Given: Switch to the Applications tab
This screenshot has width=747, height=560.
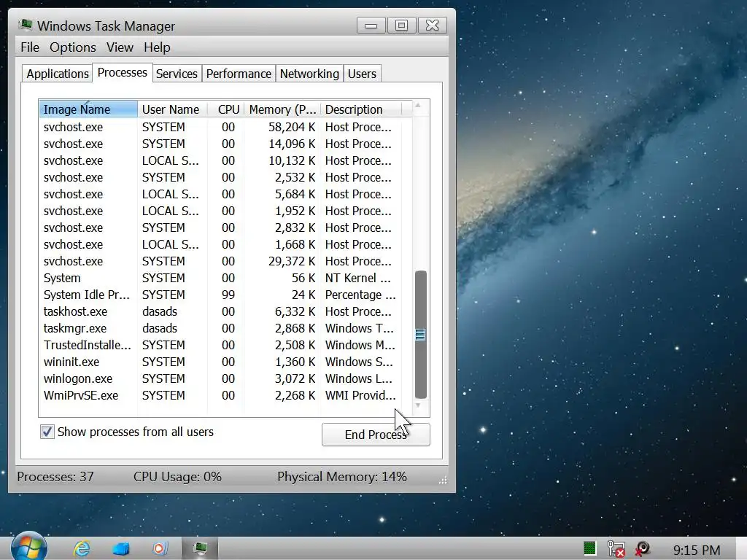Looking at the screenshot, I should point(57,74).
